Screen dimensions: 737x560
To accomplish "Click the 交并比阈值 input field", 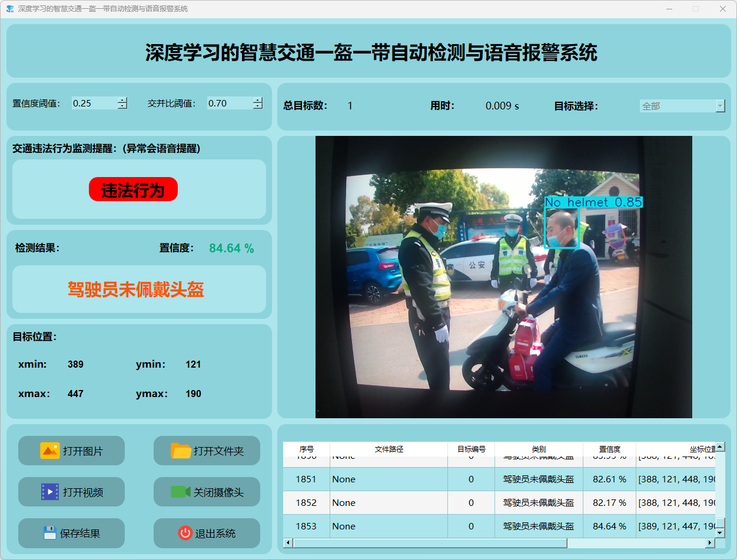I will 228,104.
